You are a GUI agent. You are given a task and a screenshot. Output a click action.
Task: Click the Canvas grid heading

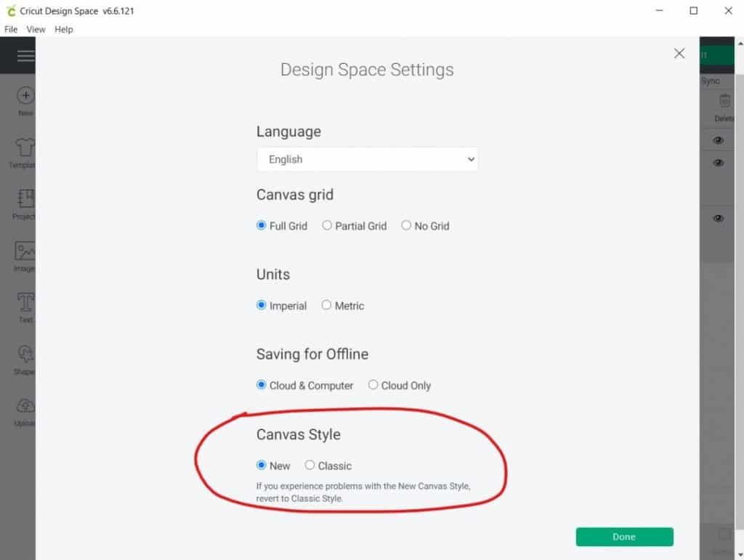295,195
